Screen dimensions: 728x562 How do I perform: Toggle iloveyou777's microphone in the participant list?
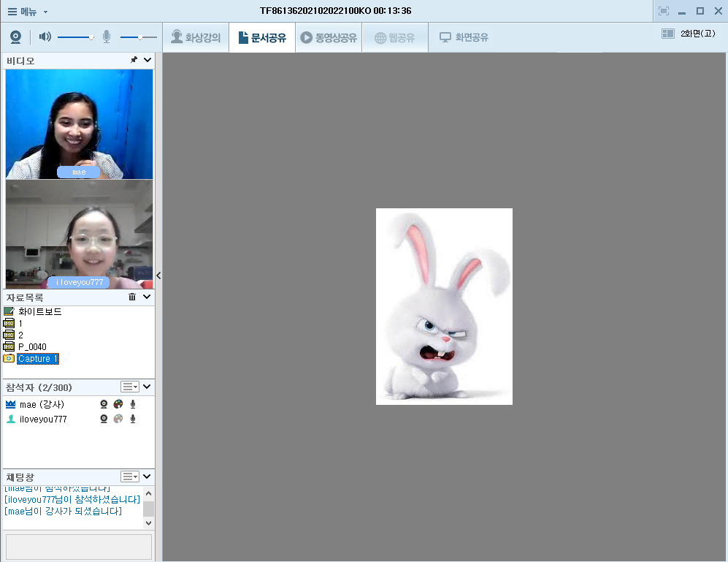(133, 419)
